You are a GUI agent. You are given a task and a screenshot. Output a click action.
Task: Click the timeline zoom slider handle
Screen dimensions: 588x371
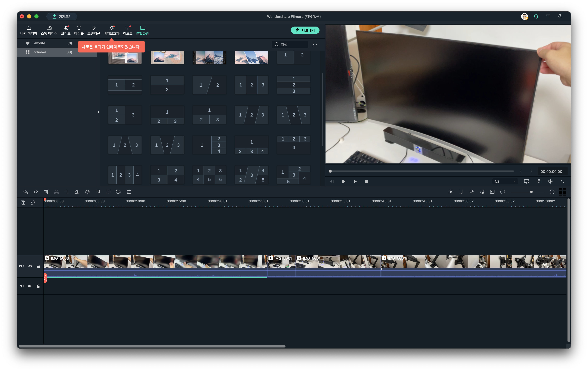click(x=531, y=192)
